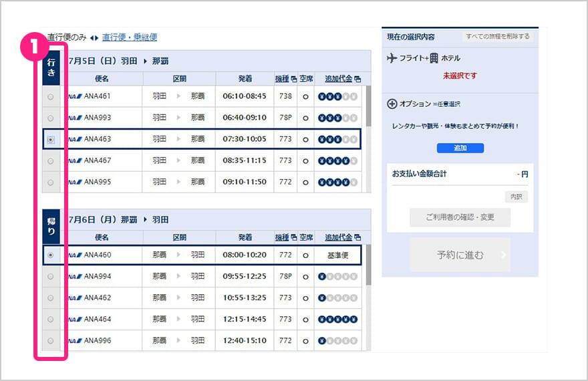This screenshot has width=588, height=381.
Task: Open return 追加代金 info popup icon
Action: 357,237
